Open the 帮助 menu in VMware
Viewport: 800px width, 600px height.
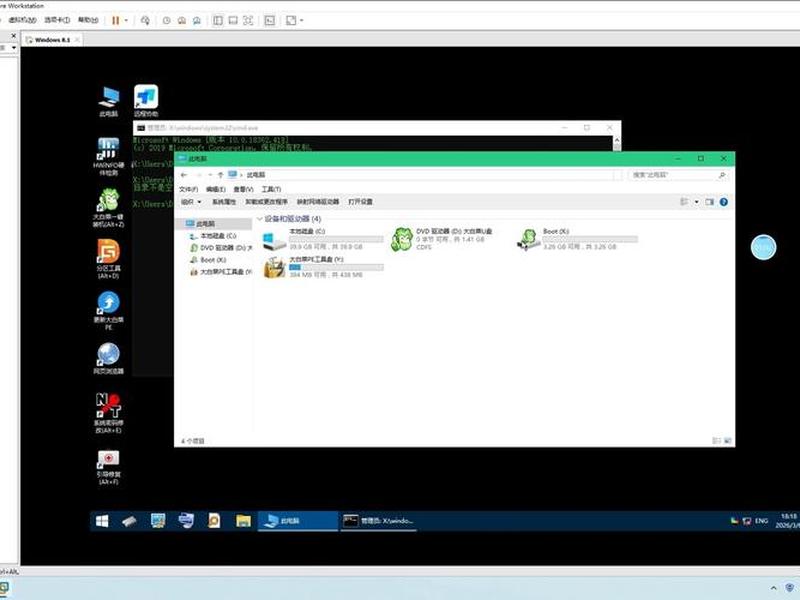[88, 20]
